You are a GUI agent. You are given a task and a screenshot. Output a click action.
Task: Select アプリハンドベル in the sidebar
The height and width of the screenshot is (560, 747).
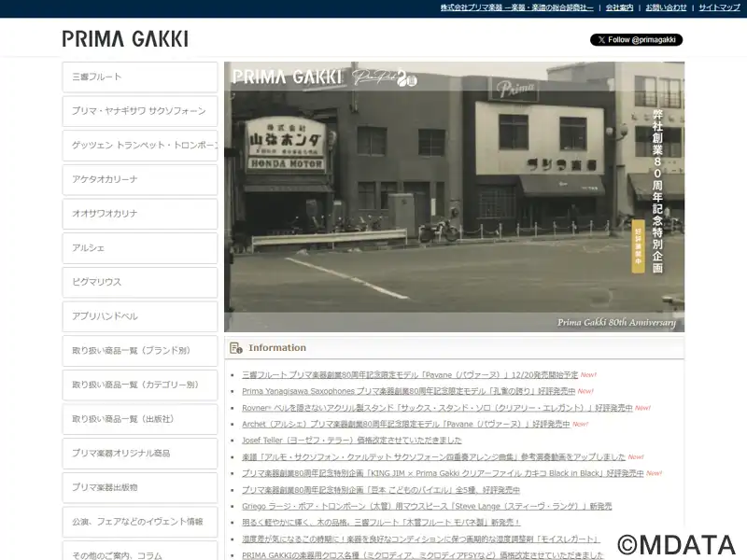[140, 316]
